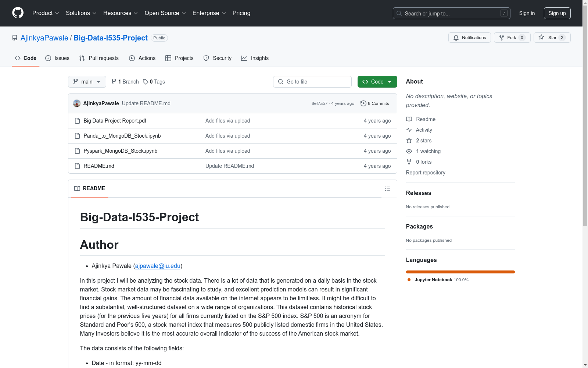The image size is (588, 368).
Task: Click file icon beside Pyspark_MongoDB_Stock.ipynb
Action: pyautogui.click(x=77, y=151)
